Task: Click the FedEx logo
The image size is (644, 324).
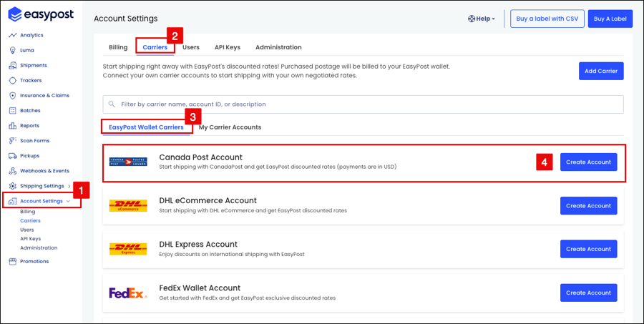Action: click(x=128, y=293)
